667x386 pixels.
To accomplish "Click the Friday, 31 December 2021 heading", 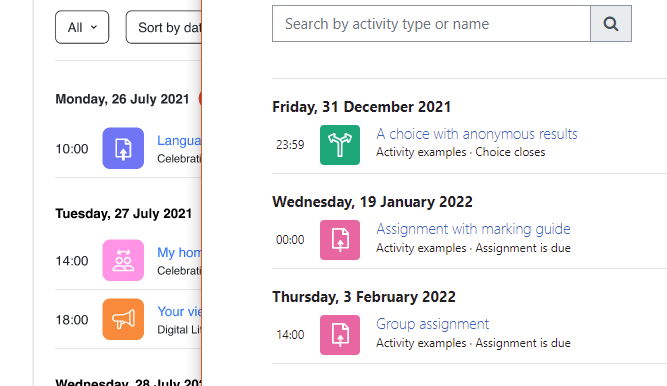I will click(x=362, y=107).
